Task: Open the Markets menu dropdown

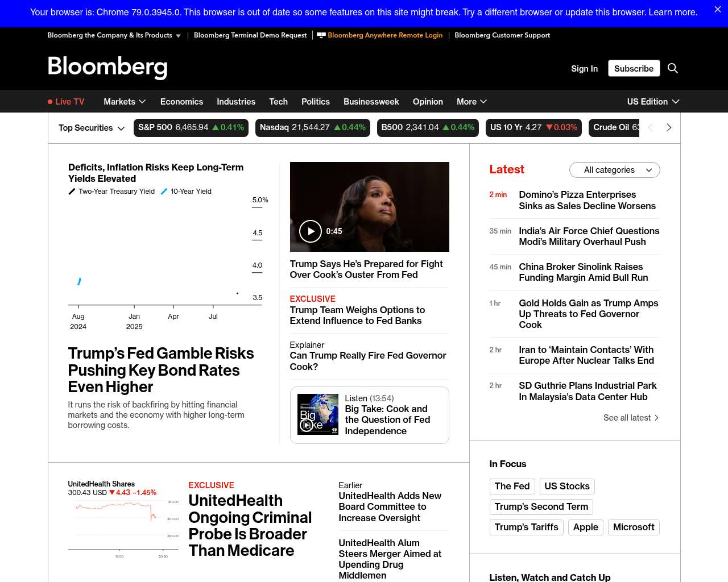Action: [125, 102]
